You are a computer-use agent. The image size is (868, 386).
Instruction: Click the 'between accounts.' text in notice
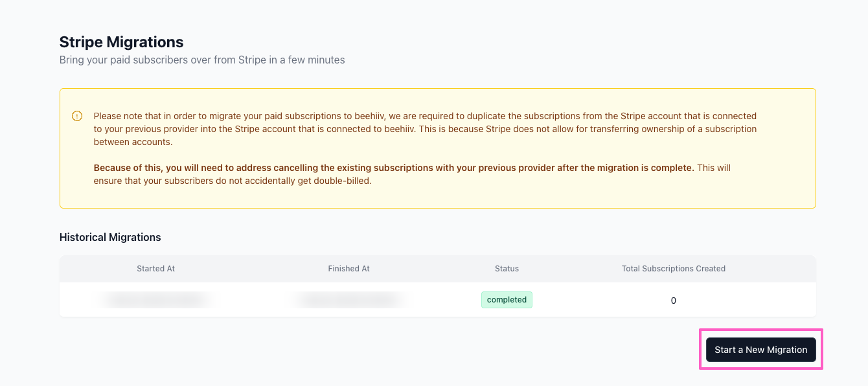(133, 142)
